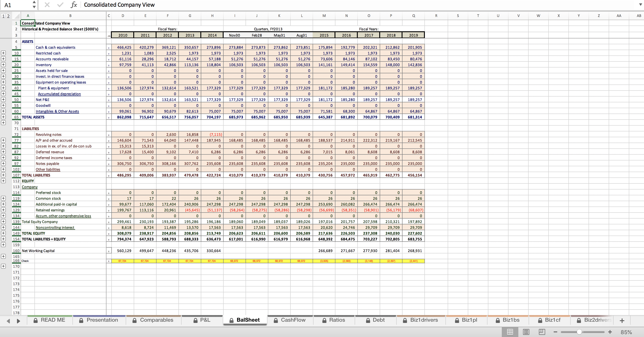The width and height of the screenshot is (644, 337).
Task: Expand group at Plant & equipment row 40
Action: pyautogui.click(x=3, y=88)
